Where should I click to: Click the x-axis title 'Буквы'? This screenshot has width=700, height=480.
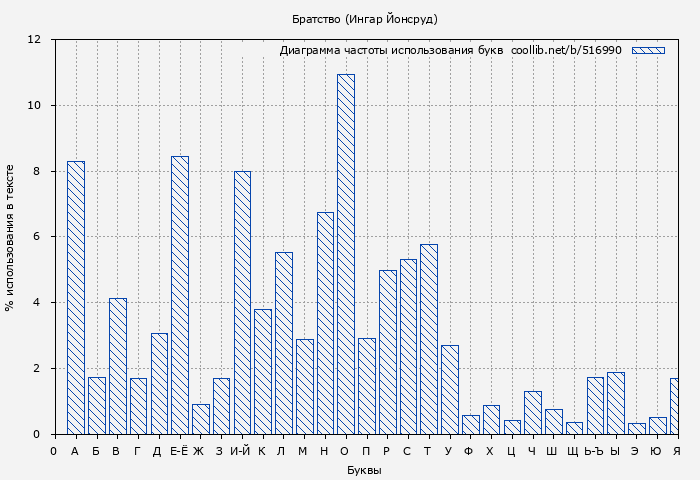364,470
